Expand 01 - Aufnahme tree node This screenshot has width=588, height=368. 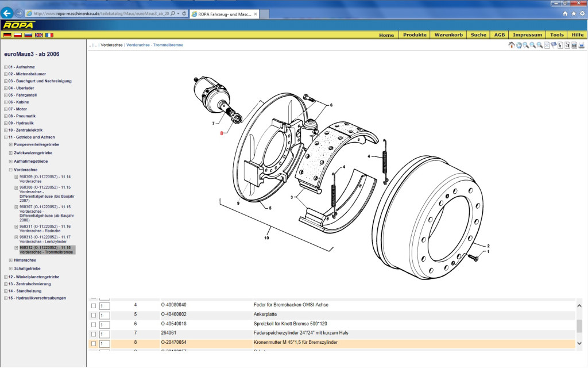coord(6,67)
